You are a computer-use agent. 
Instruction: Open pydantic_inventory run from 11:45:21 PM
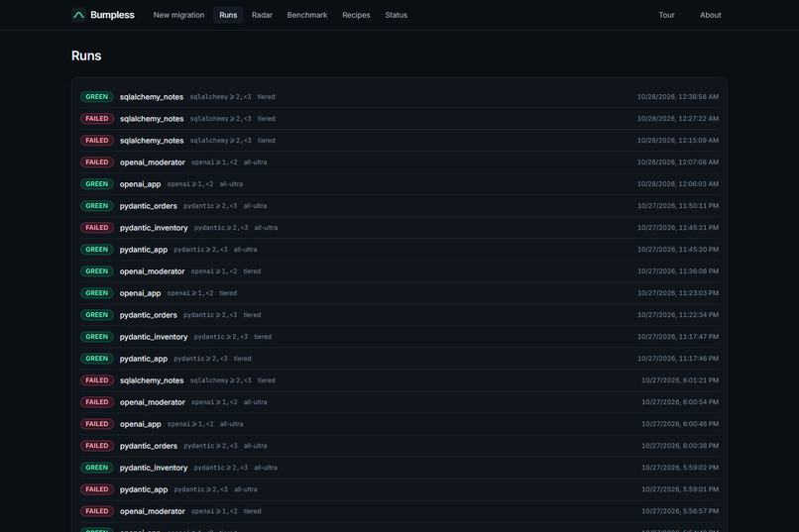tap(399, 228)
